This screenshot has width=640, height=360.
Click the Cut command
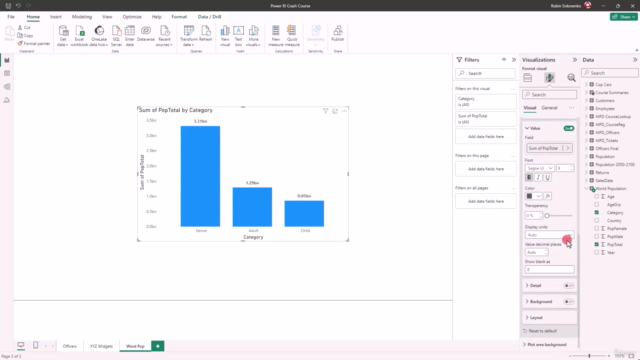24,27
